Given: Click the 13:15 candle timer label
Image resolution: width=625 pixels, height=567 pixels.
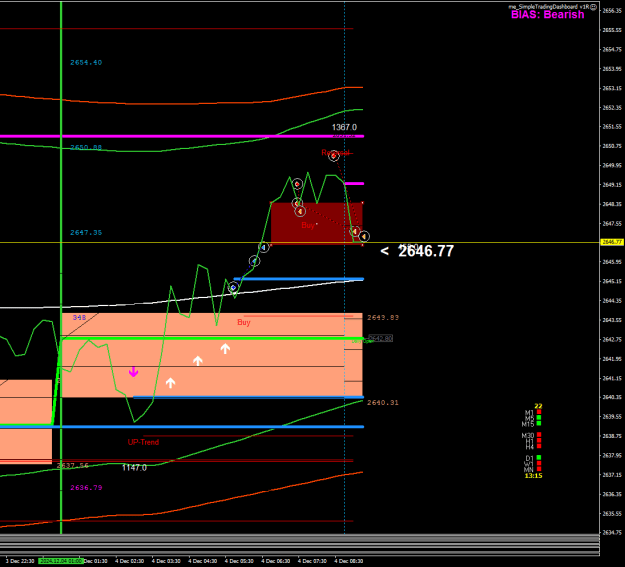Looking at the screenshot, I should click(533, 476).
